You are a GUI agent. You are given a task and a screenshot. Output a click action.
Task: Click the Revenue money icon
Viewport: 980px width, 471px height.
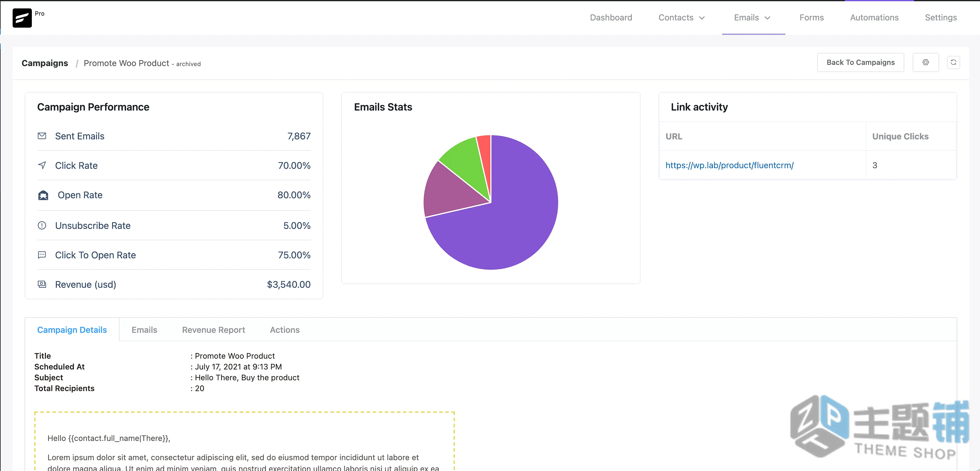tap(42, 284)
